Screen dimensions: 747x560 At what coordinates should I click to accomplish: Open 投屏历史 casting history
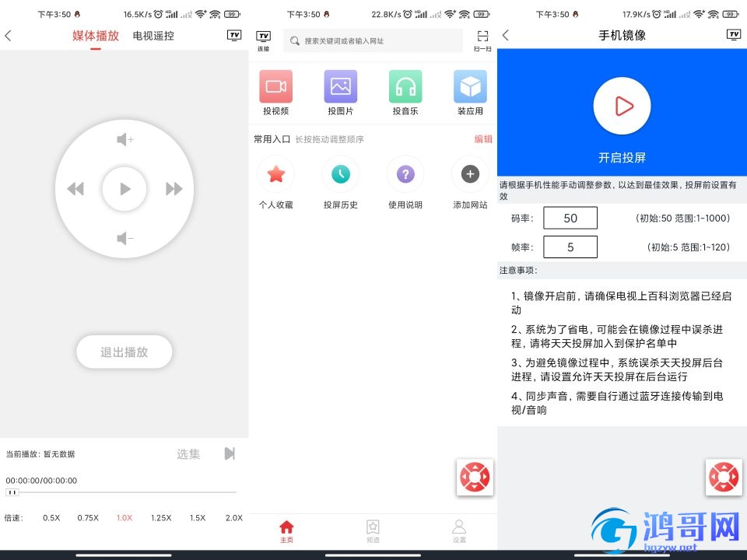[341, 182]
